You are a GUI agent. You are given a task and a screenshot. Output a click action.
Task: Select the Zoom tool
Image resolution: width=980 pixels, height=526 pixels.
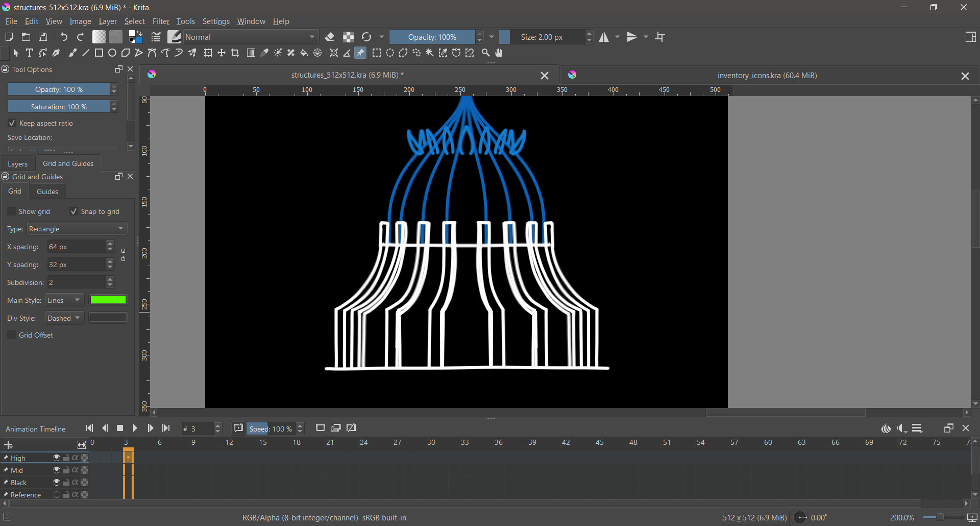486,53
